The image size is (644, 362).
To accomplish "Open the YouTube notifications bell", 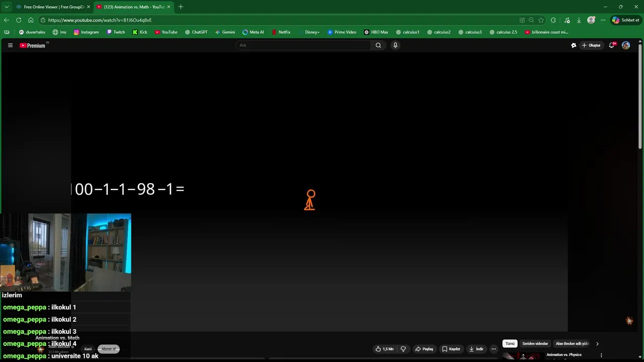I will [x=612, y=45].
